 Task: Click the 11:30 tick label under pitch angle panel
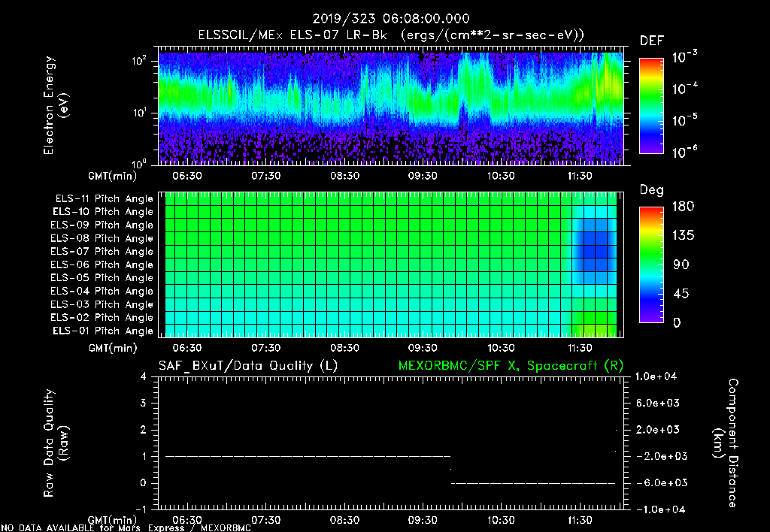[580, 348]
